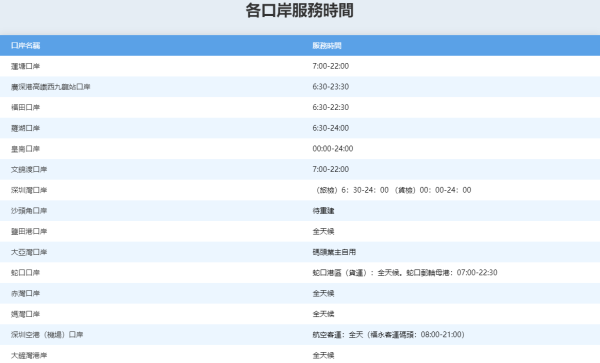Select the 赤灣口岸 row name
The image size is (600, 363).
(25, 293)
